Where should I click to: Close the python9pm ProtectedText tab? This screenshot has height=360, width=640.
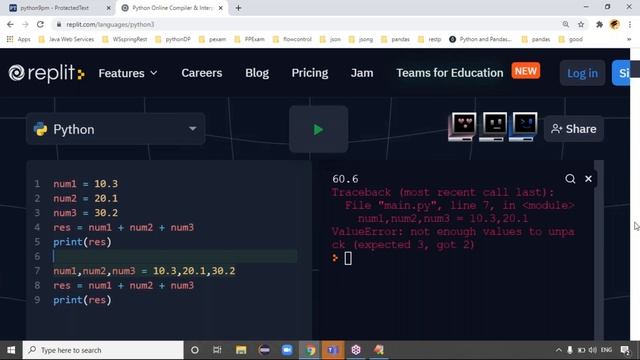[108, 8]
